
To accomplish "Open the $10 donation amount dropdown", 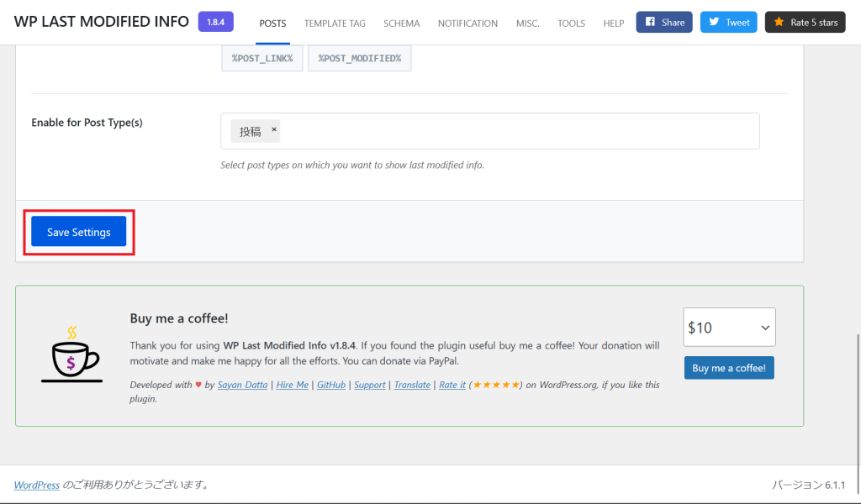I will (729, 327).
